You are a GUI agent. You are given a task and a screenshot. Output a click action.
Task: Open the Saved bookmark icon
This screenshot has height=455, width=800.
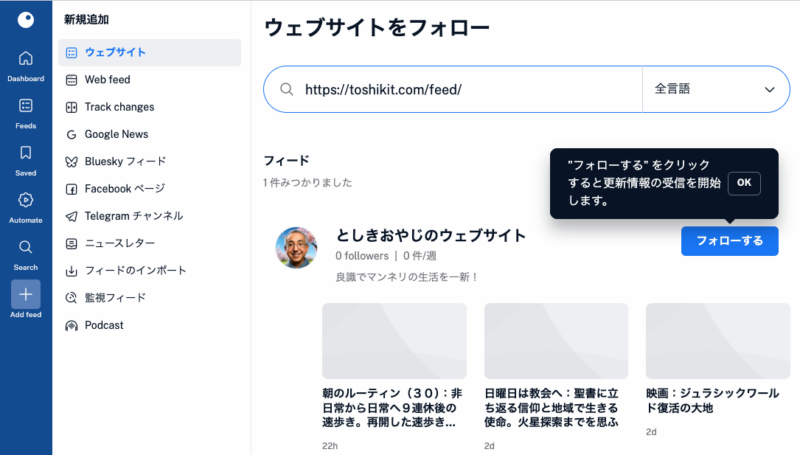click(x=26, y=153)
